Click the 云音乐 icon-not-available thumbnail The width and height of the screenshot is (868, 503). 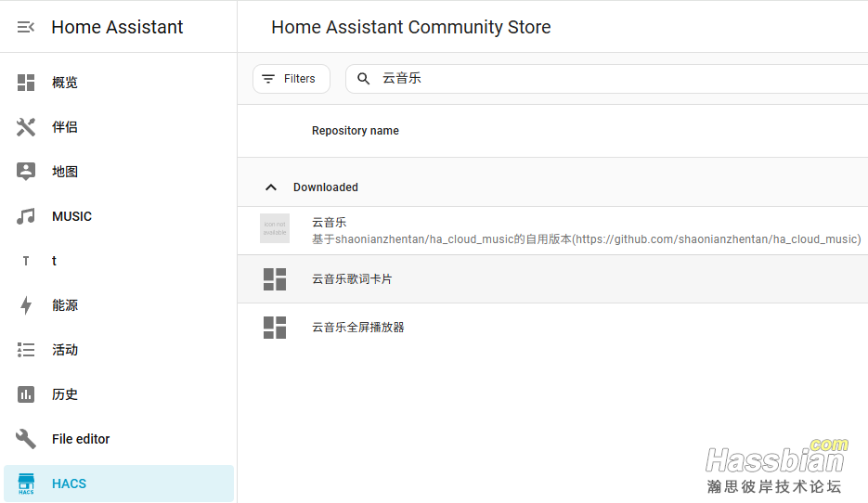coord(275,229)
